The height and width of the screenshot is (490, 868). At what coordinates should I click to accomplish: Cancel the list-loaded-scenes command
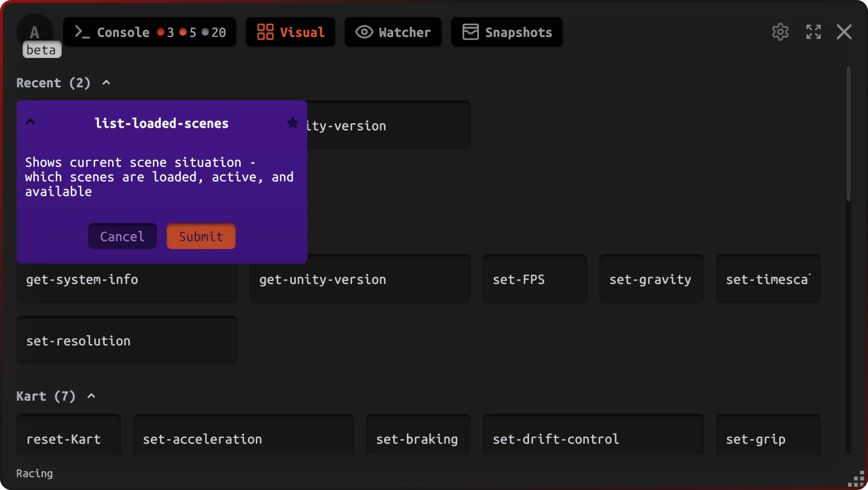tap(122, 236)
